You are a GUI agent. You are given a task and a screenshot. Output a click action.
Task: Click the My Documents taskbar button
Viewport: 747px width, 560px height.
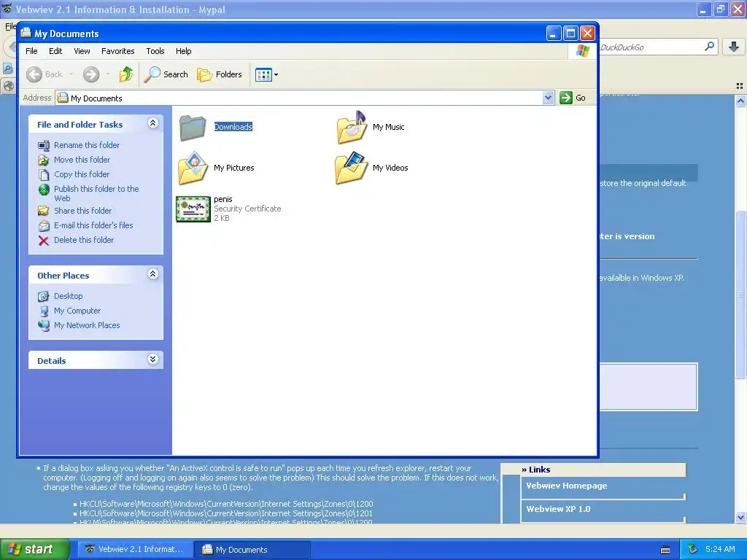click(252, 550)
